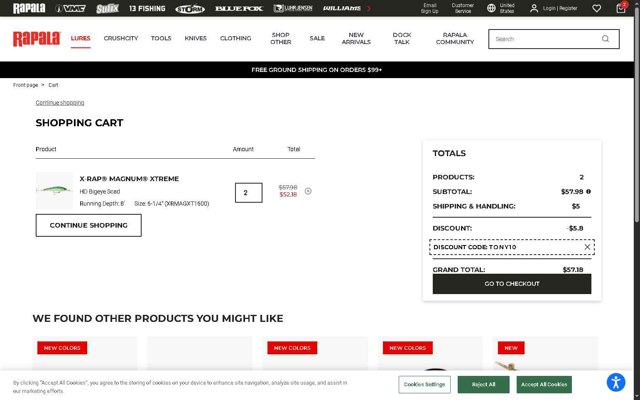Open the CrushCity menu

click(121, 38)
